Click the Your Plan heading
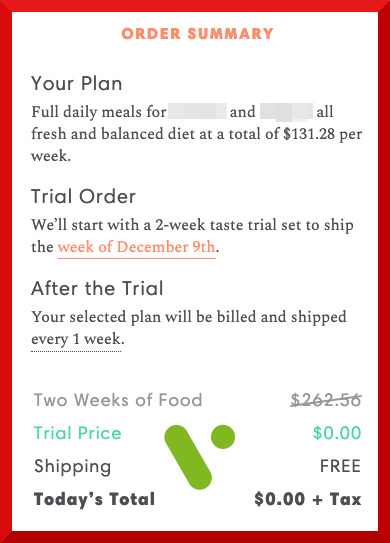The image size is (390, 543). tap(77, 83)
